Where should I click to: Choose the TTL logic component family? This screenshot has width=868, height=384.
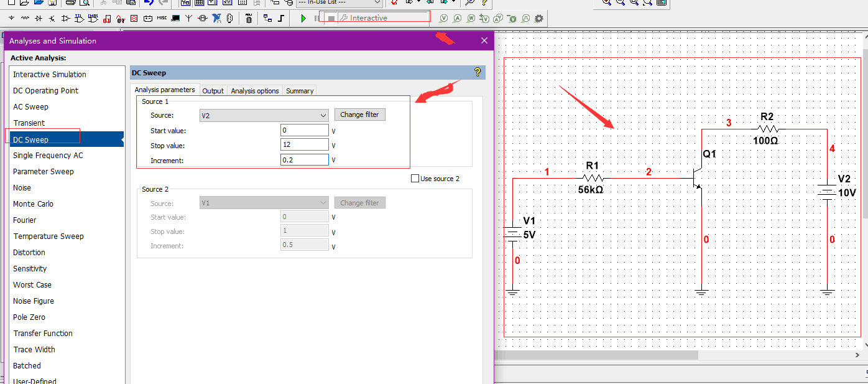point(79,18)
